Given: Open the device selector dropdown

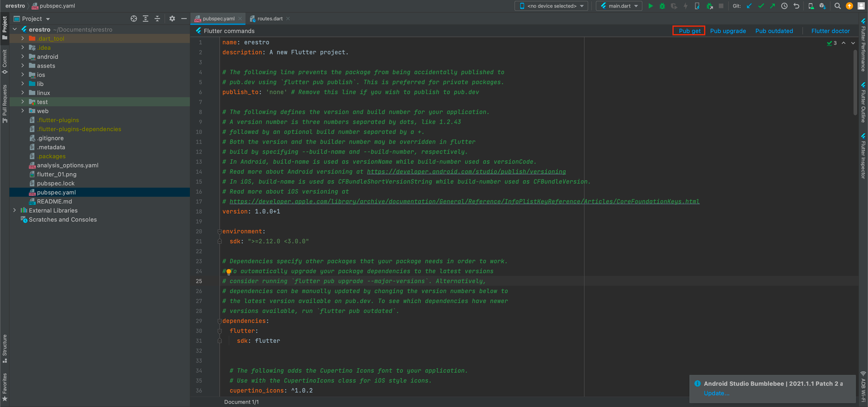Looking at the screenshot, I should coord(552,6).
